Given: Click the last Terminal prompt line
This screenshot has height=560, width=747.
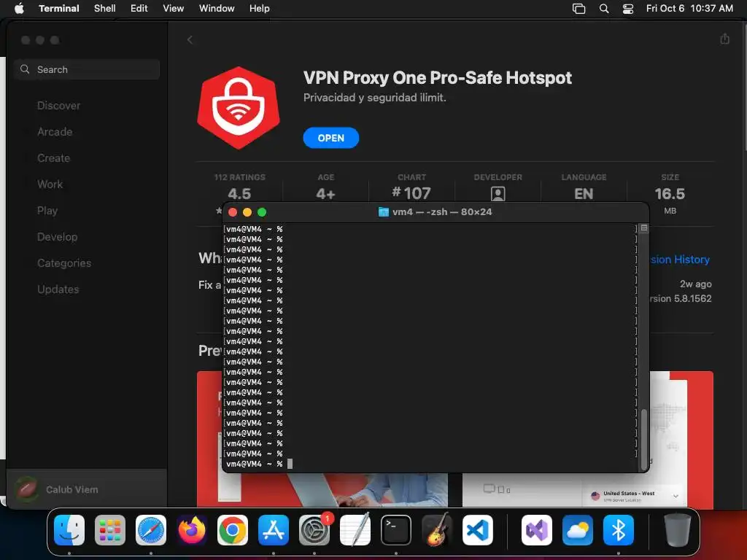Looking at the screenshot, I should (429, 464).
